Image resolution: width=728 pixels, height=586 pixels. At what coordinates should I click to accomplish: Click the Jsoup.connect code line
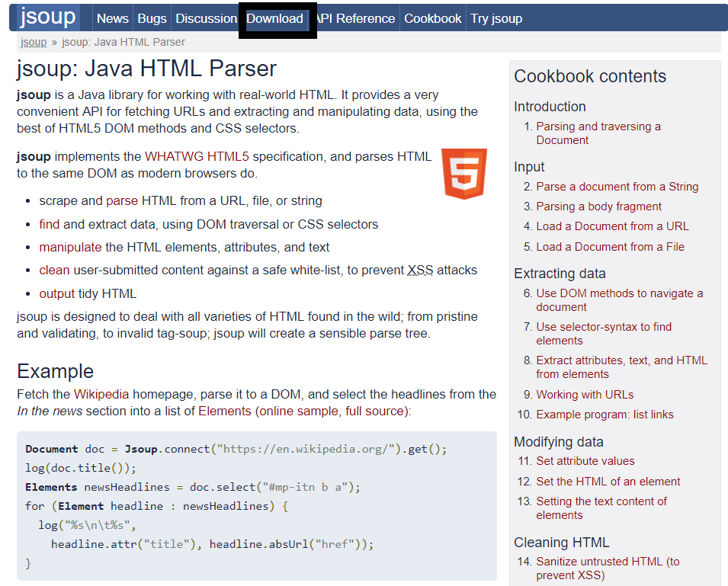point(236,449)
